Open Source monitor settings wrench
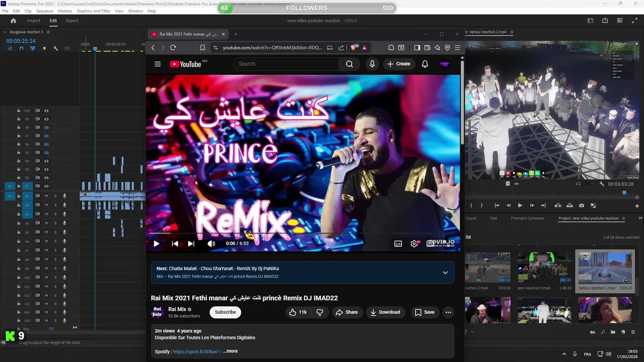 pos(602,184)
